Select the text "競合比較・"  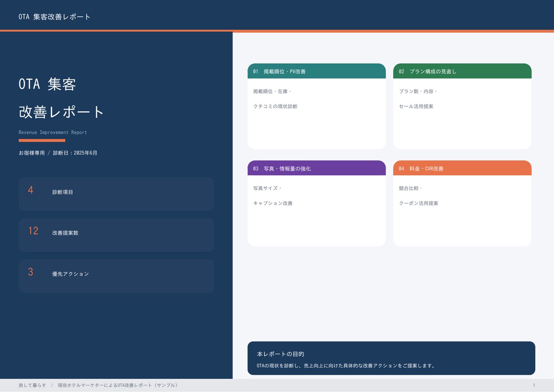point(411,188)
